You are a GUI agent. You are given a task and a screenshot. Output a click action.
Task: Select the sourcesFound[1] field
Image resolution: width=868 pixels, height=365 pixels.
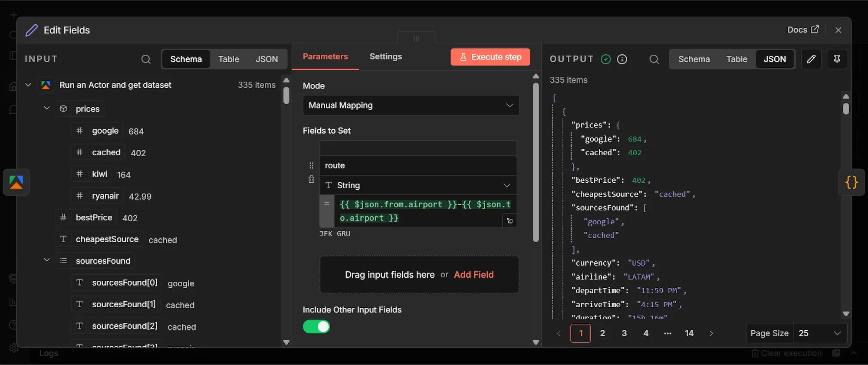[116, 304]
